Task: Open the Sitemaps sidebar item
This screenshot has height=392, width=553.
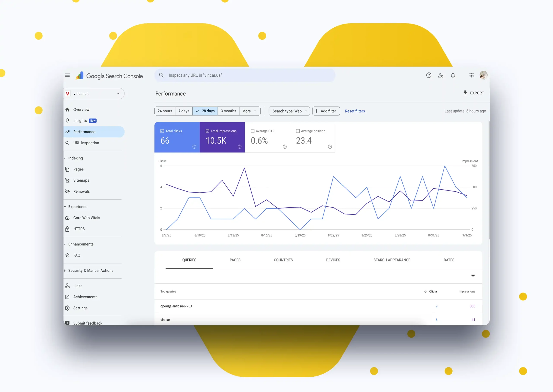Action: (x=94, y=180)
